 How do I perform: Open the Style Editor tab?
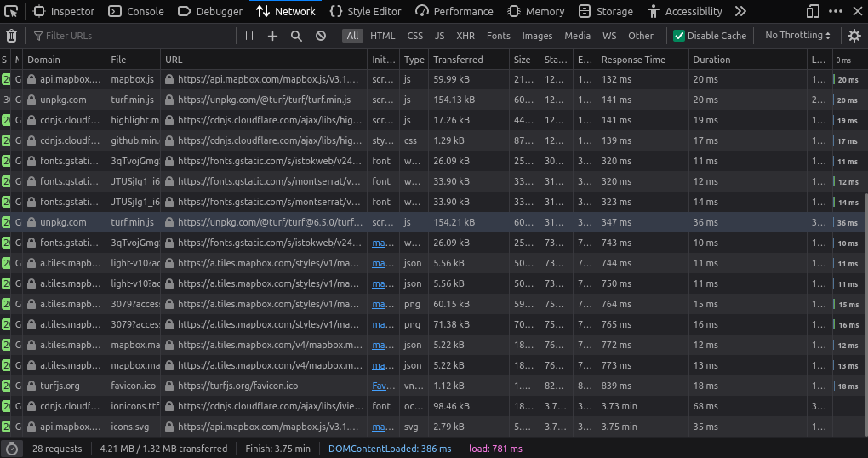[x=365, y=11]
